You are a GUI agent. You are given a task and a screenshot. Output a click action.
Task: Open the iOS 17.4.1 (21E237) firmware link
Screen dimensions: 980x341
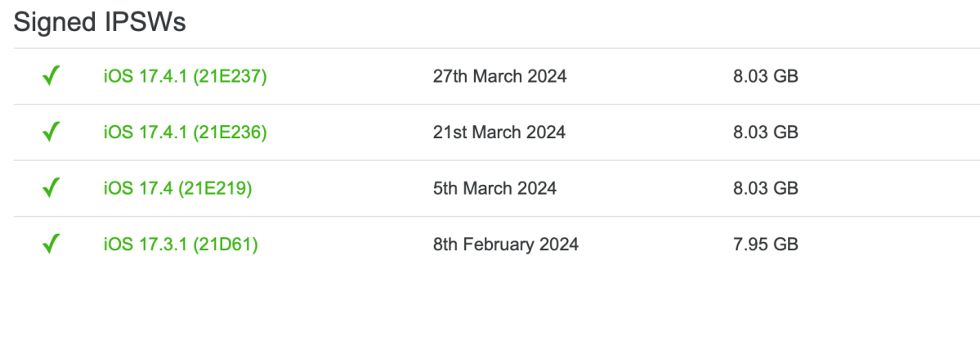pyautogui.click(x=185, y=77)
